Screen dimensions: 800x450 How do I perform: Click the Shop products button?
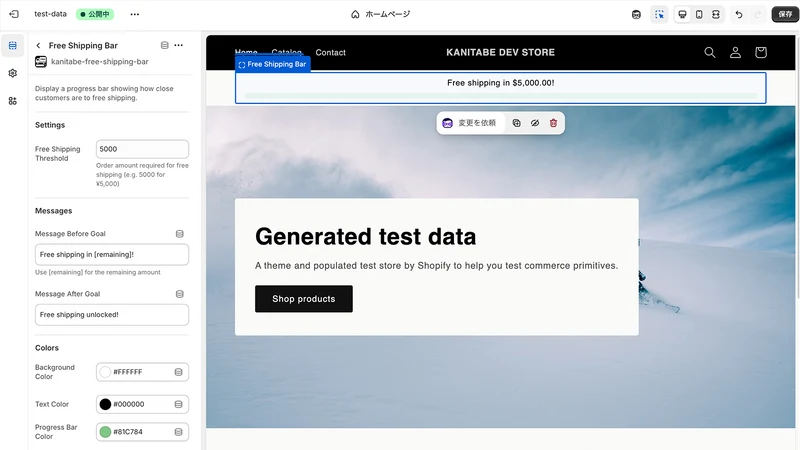(x=304, y=299)
